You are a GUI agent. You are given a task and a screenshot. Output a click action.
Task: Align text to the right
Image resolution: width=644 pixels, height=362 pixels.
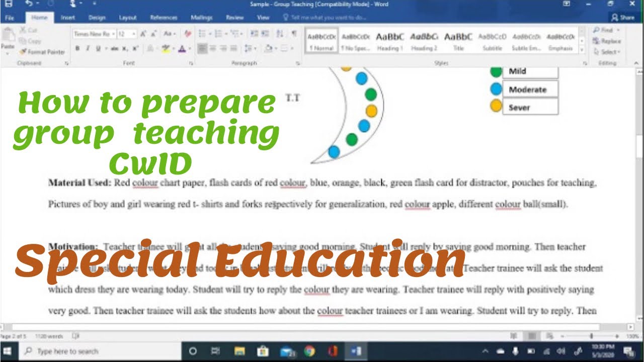[x=222, y=49]
